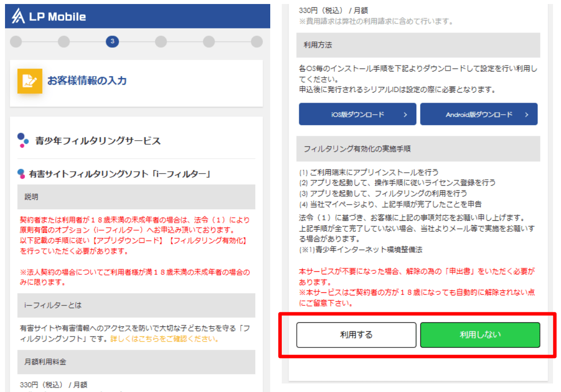561x392 pixels.
Task: Go to the first step circle
Action: (16, 42)
